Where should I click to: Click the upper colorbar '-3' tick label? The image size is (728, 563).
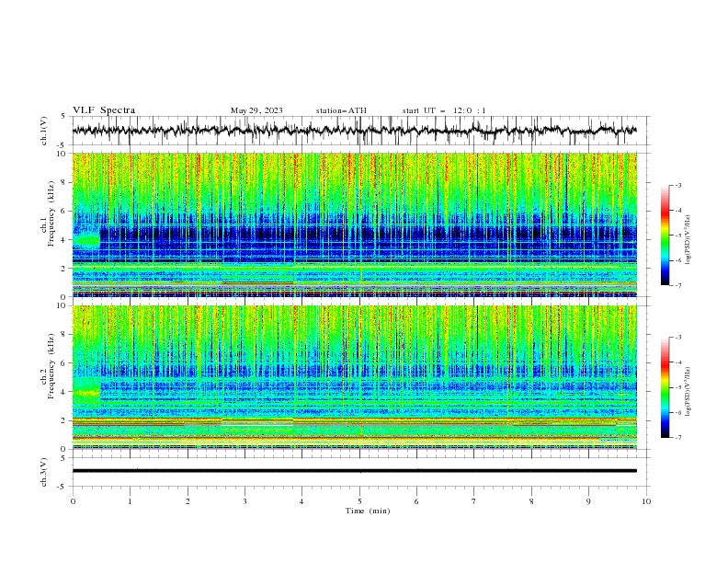coord(678,185)
